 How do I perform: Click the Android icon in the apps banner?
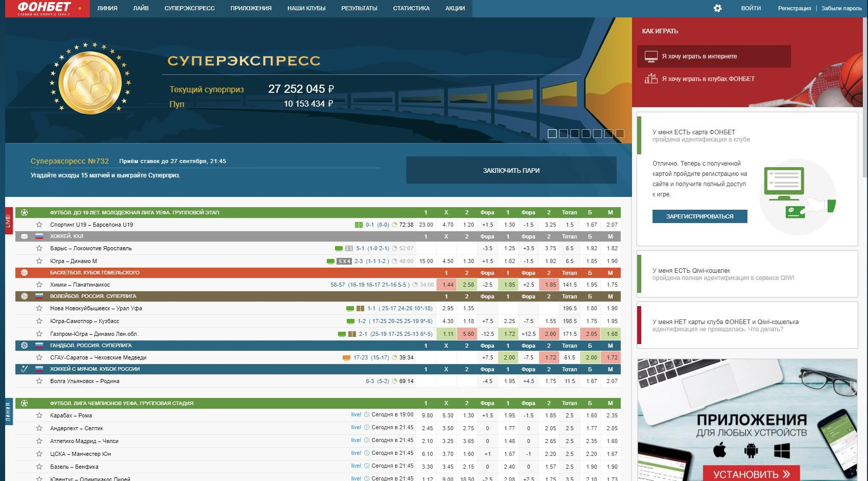click(x=751, y=451)
